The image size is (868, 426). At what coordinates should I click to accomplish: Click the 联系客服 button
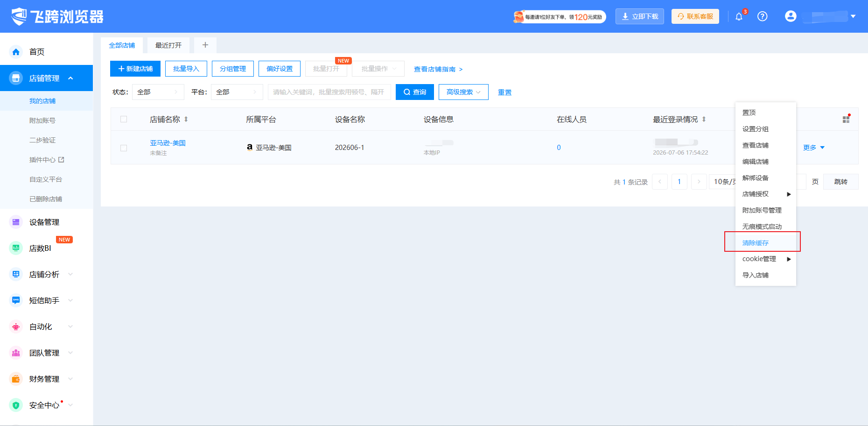click(x=695, y=16)
